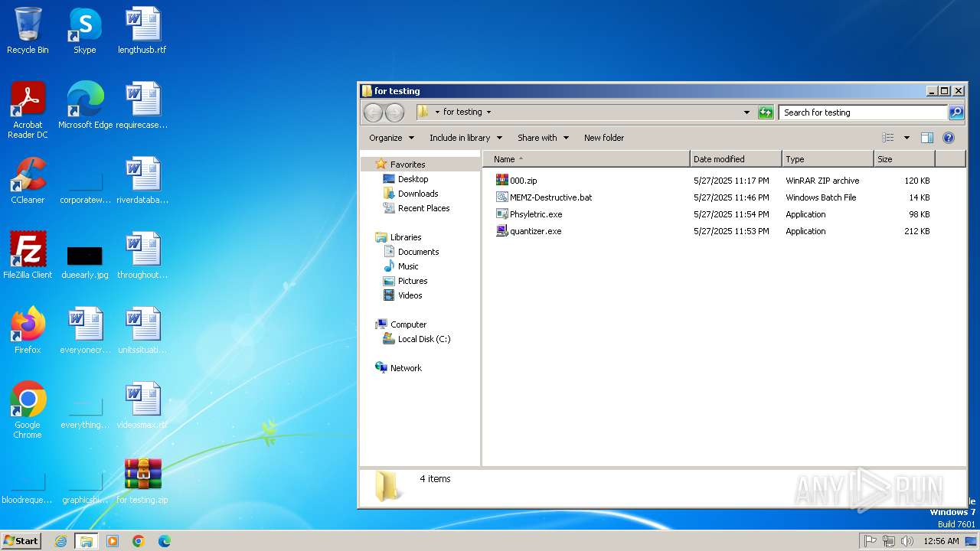Click the Search for testing input field
Image resolution: width=980 pixels, height=551 pixels.
pos(863,112)
